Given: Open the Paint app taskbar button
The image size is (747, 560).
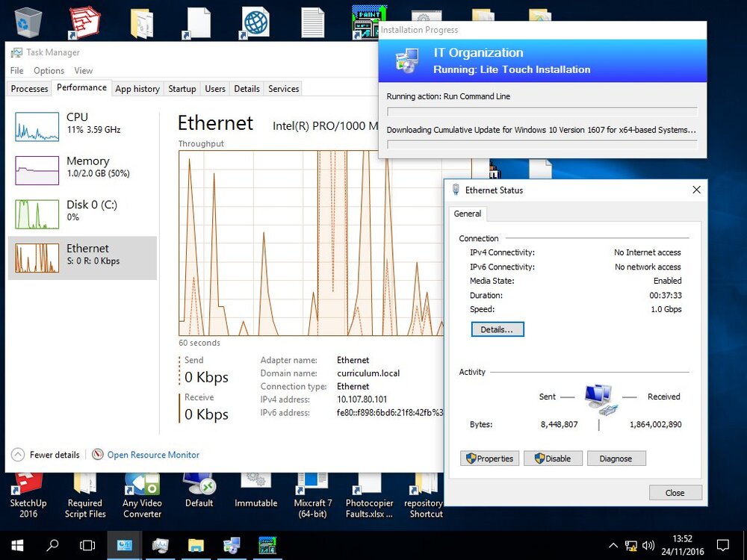Looking at the screenshot, I should point(267,546).
